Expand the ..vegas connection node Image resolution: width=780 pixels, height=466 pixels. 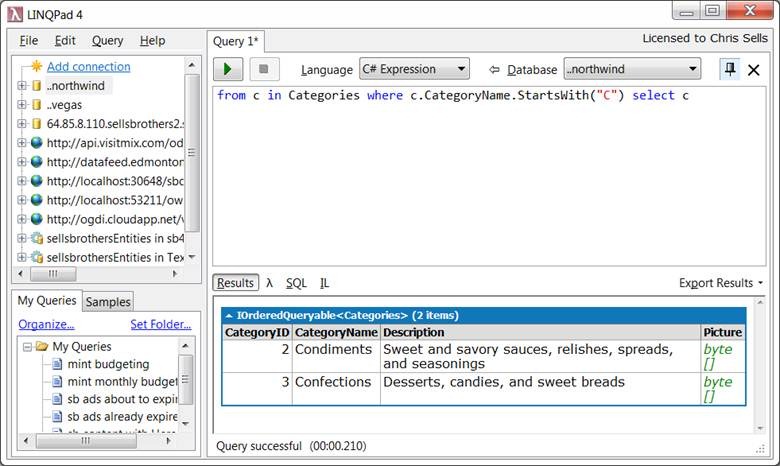[x=22, y=104]
